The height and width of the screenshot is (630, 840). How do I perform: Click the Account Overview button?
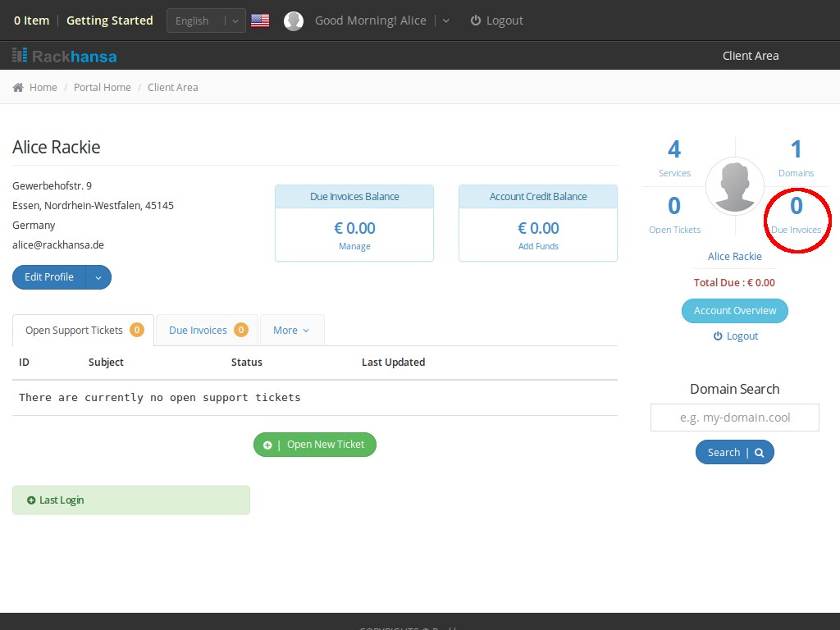734,311
